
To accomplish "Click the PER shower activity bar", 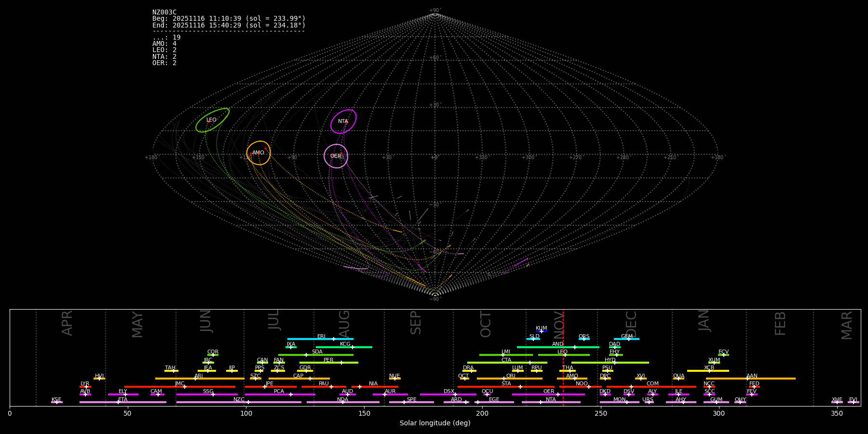I will point(328,363).
